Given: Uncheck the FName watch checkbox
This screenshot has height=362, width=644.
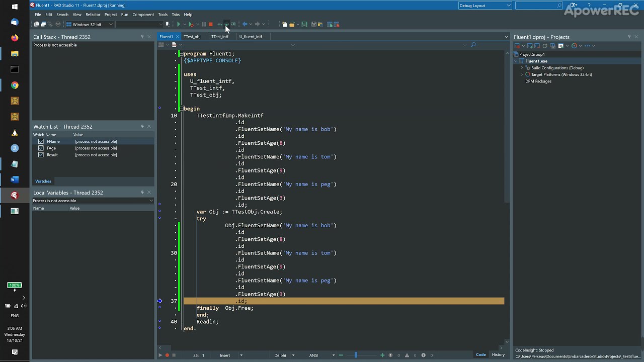Looking at the screenshot, I should (x=41, y=141).
